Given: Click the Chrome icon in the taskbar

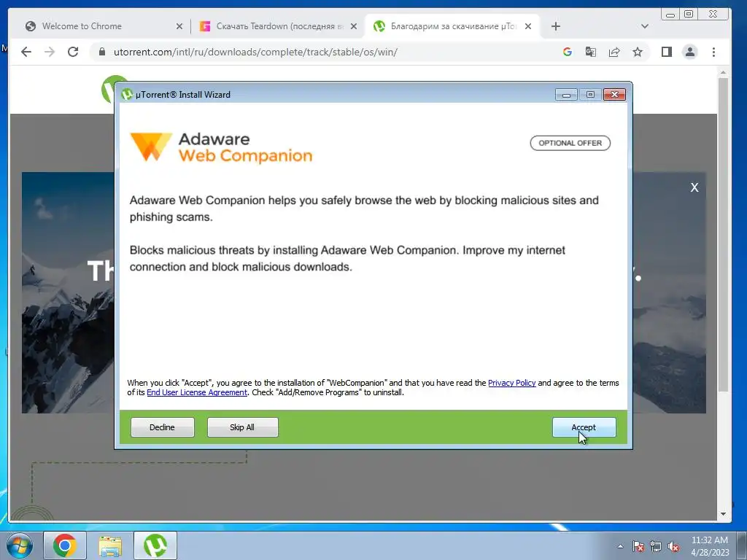Looking at the screenshot, I should pyautogui.click(x=65, y=545).
